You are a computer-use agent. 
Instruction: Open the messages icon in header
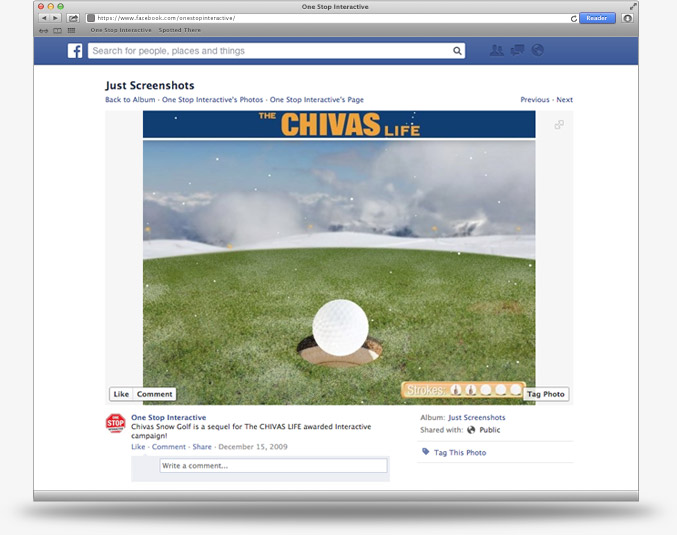(x=517, y=51)
